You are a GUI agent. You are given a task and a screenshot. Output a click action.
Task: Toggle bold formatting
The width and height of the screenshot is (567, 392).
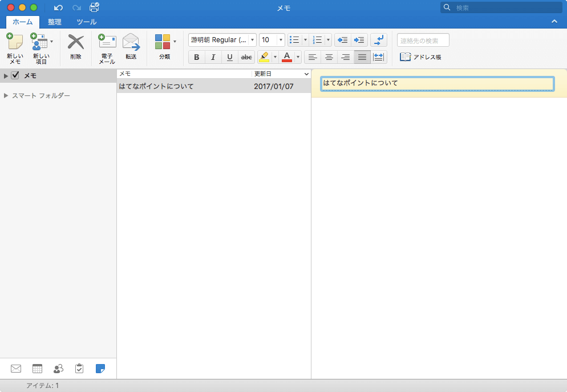(197, 57)
